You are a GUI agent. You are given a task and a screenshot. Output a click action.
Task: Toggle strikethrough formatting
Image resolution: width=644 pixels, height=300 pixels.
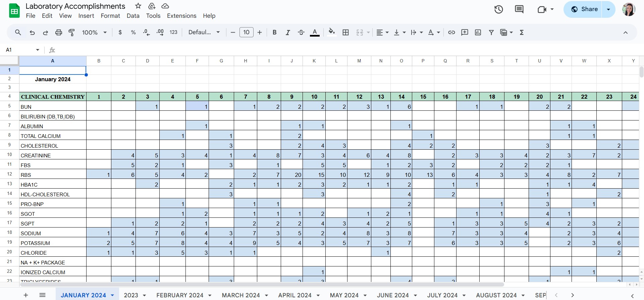click(301, 33)
